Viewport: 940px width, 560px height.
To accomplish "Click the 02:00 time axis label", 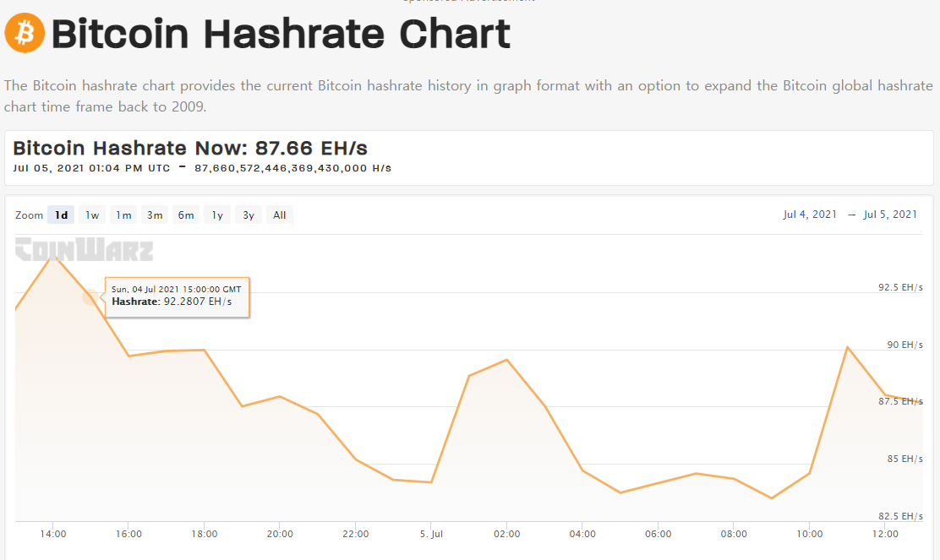I will [x=506, y=534].
